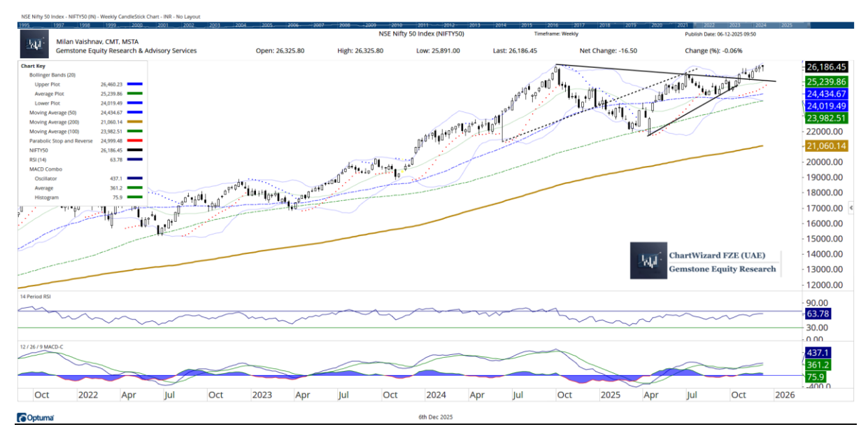Click the Timeframe: Weekly label
Screen dimensions: 868x441
pos(558,34)
